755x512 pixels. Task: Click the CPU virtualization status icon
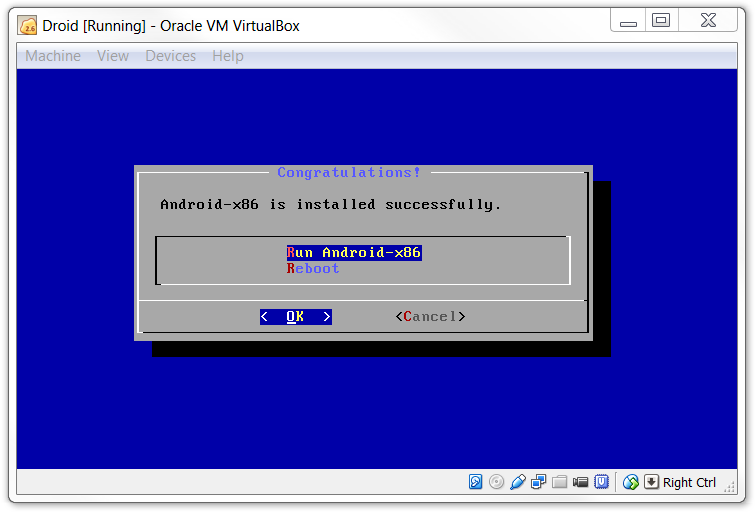pyautogui.click(x=601, y=482)
